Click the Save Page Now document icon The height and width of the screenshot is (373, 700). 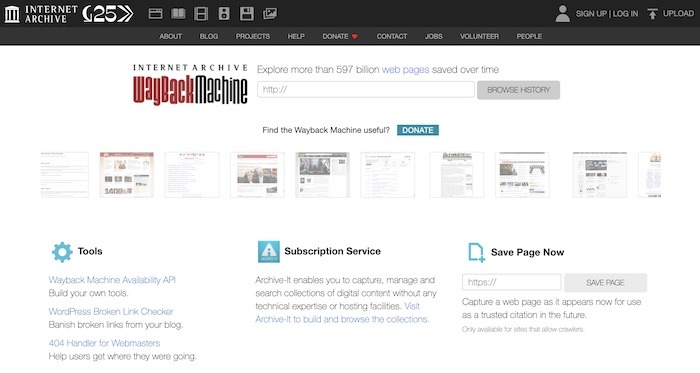pos(476,252)
